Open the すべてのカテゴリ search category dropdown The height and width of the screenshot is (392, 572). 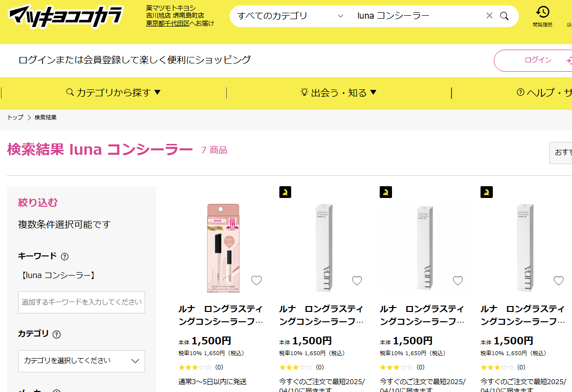tap(290, 16)
